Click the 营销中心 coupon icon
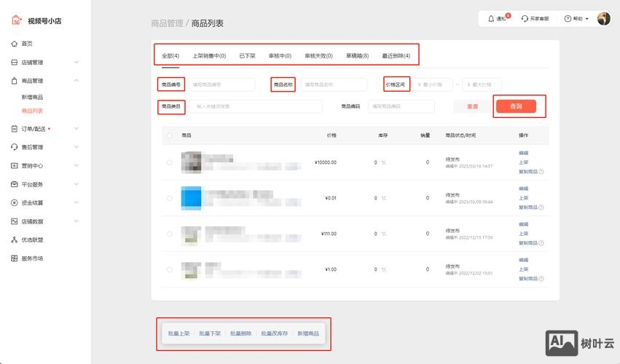Viewport: 620px width, 364px height. pyautogui.click(x=15, y=165)
